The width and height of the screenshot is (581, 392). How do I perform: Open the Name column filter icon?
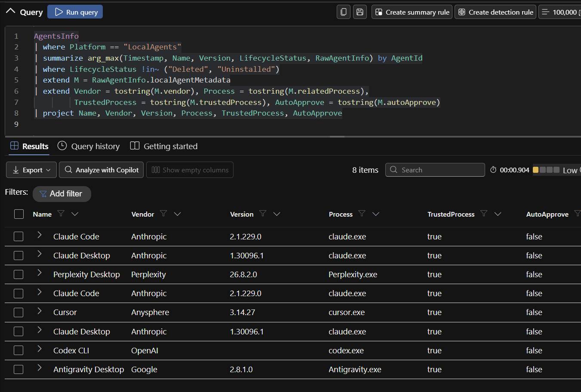tap(61, 214)
